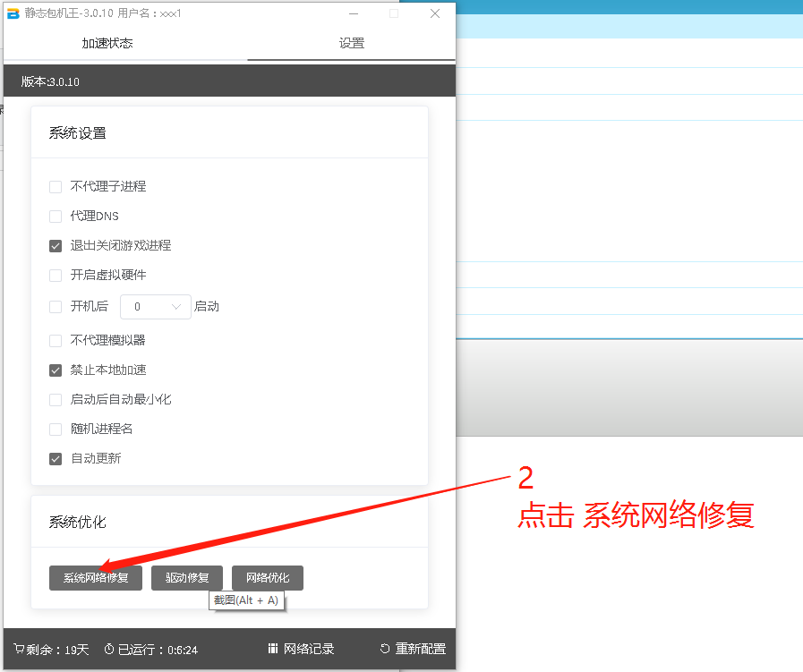Screen dimensions: 803x672
Task: Turn on 随机进程名 checkbox
Action: pos(56,430)
